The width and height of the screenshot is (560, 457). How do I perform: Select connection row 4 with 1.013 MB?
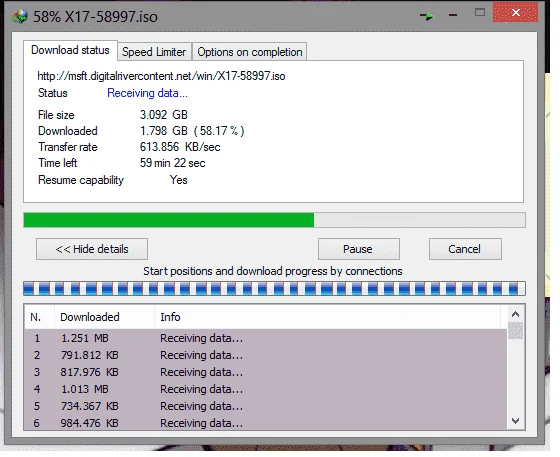tap(266, 389)
